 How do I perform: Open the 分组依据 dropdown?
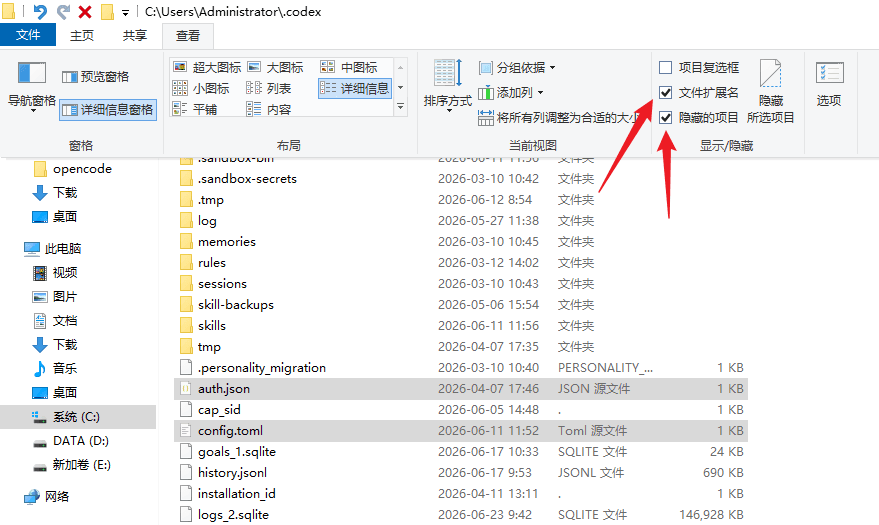tap(517, 68)
